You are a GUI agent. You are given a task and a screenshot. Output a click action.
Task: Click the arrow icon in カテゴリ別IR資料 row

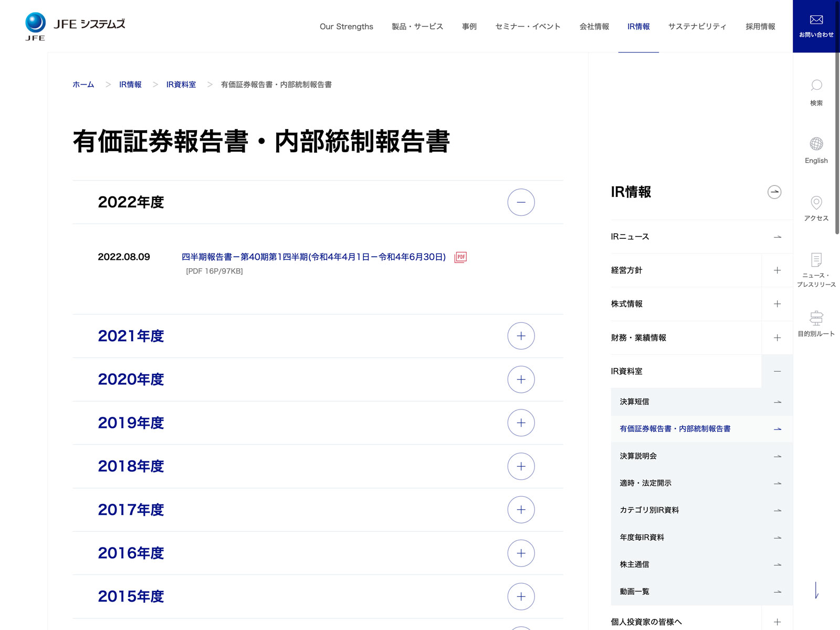pyautogui.click(x=778, y=510)
